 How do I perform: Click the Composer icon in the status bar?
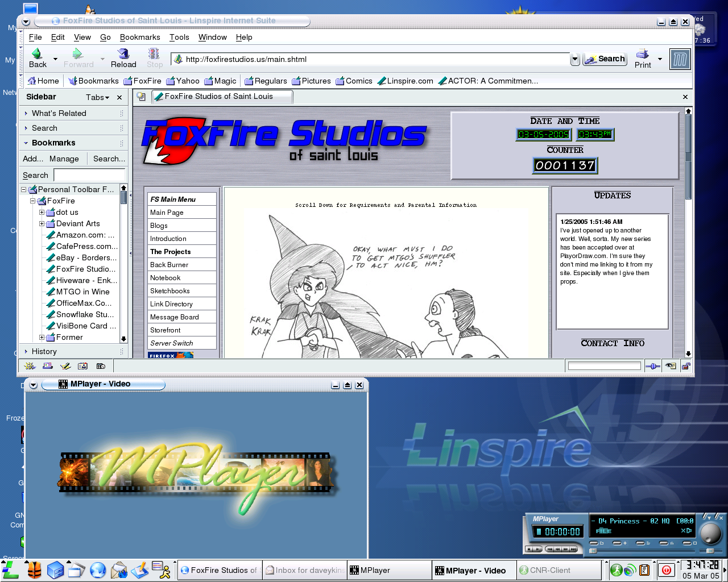tap(65, 366)
